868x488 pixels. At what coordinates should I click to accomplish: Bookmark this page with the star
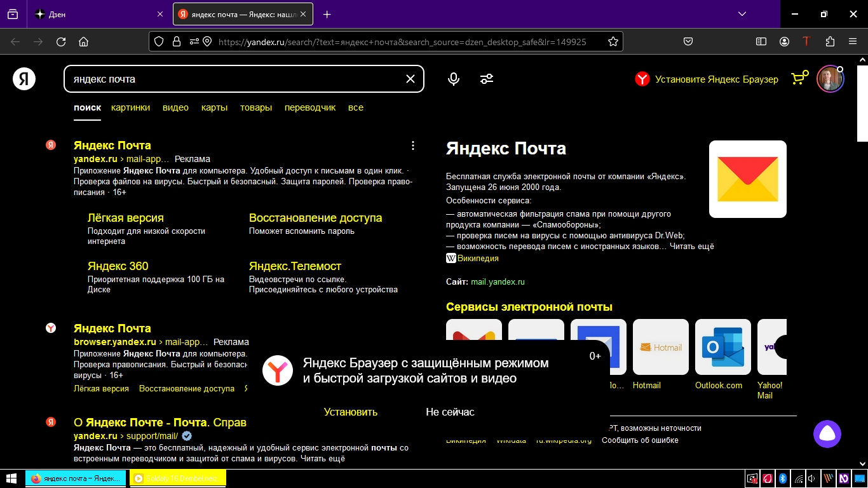[x=613, y=42]
